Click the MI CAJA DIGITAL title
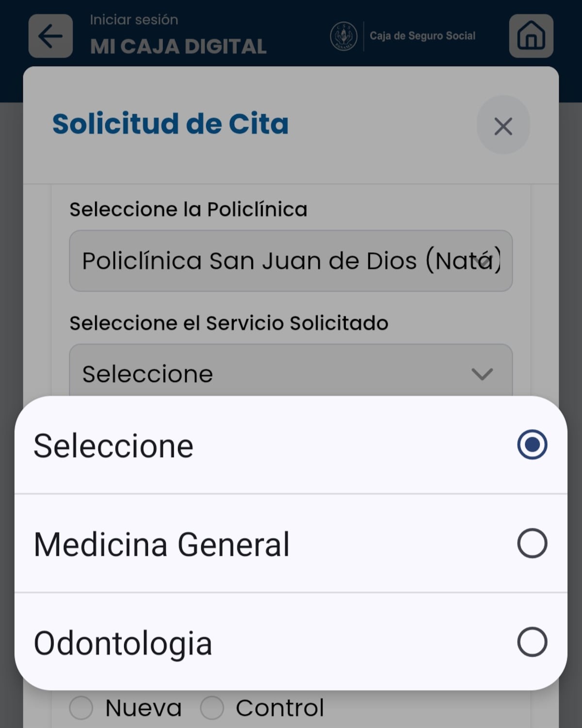582x728 pixels. click(x=178, y=47)
